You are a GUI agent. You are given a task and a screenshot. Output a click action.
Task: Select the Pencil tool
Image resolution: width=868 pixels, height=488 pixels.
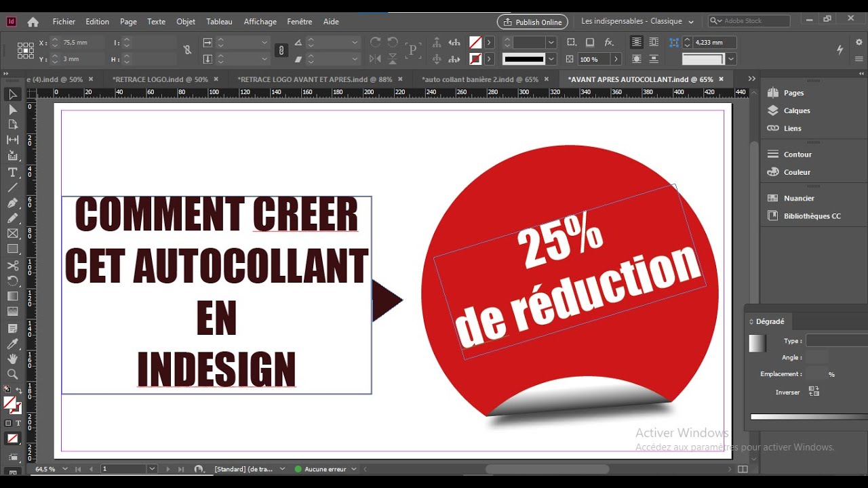click(12, 218)
